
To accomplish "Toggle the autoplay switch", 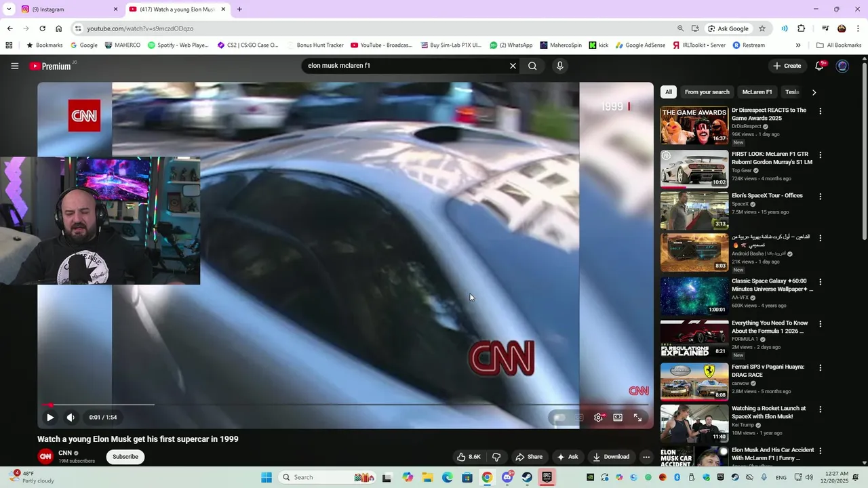I will tap(559, 418).
